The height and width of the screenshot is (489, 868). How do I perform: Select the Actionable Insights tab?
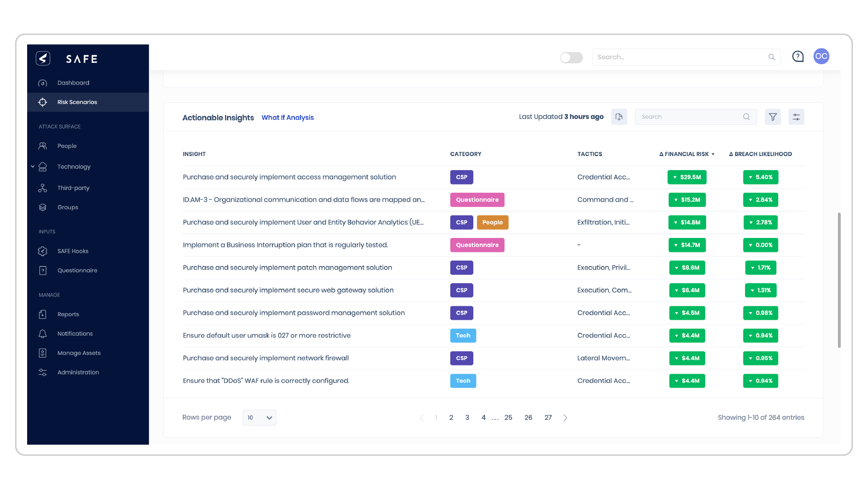[218, 117]
